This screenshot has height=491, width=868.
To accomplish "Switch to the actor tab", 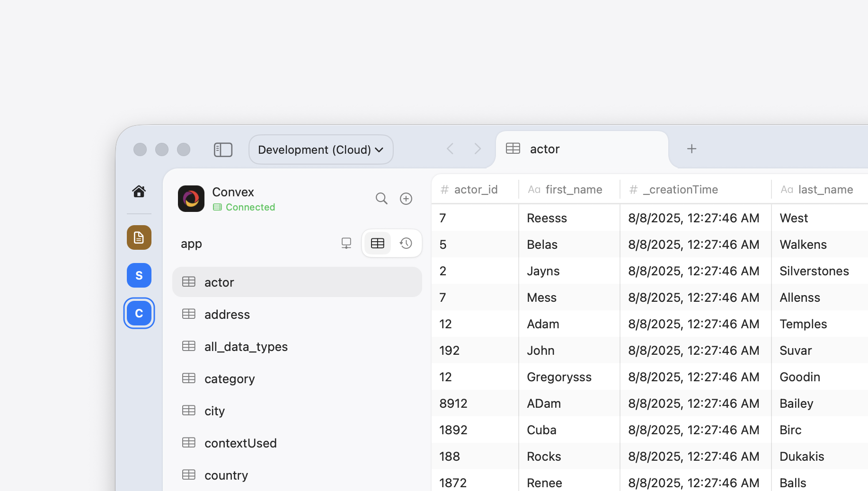I will (x=582, y=149).
